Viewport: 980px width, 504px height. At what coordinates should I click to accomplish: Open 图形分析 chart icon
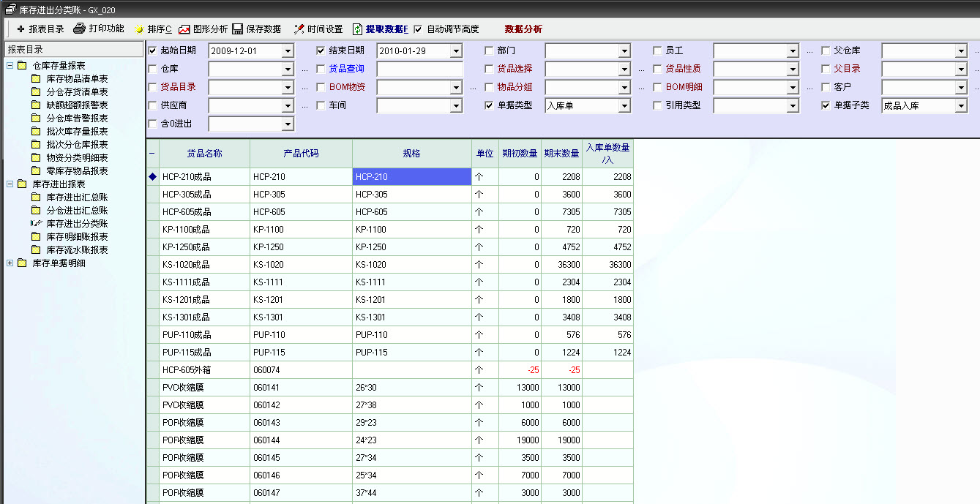[x=184, y=29]
